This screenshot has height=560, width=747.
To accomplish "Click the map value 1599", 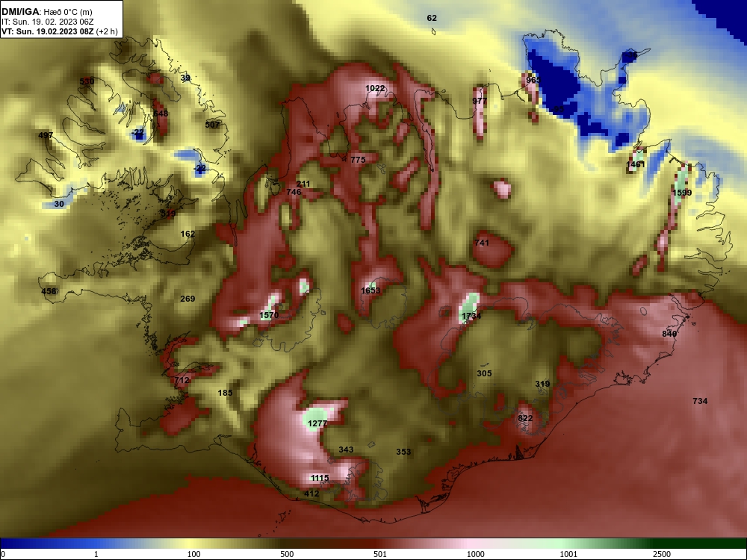I will (682, 193).
